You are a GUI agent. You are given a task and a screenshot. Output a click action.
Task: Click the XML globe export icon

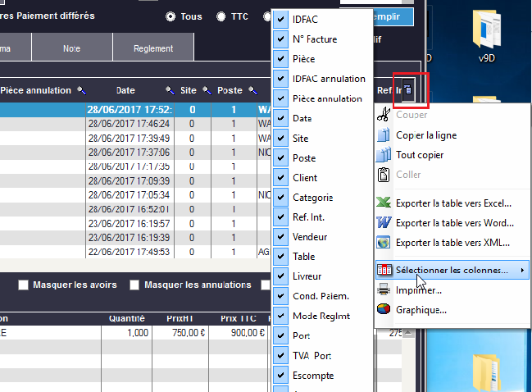pos(384,243)
